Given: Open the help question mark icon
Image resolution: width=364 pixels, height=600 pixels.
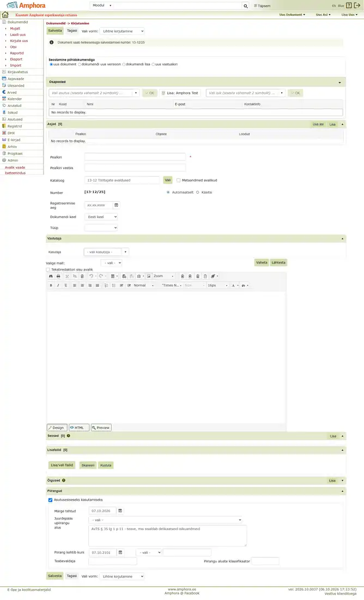Looking at the screenshot, I should coord(349,5).
